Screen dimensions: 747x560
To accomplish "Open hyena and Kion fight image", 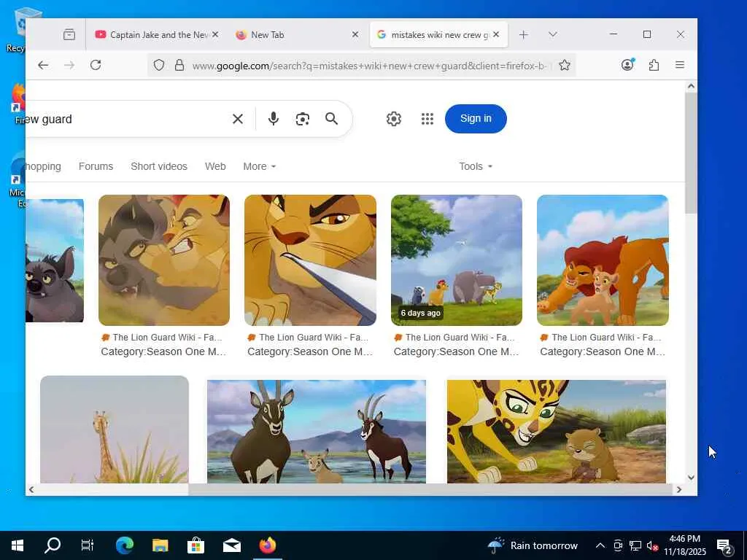I will pos(164,260).
